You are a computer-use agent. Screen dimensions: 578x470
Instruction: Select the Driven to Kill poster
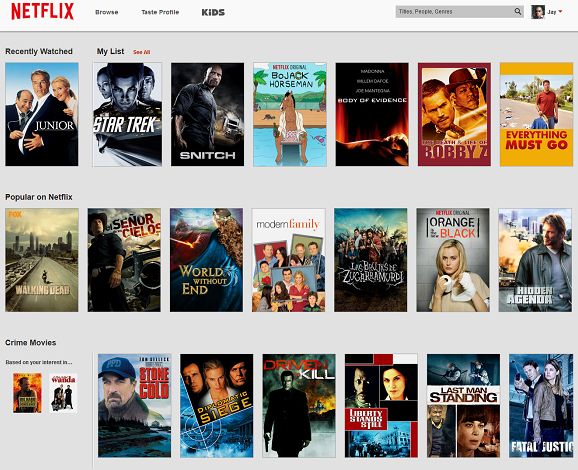pyautogui.click(x=299, y=405)
